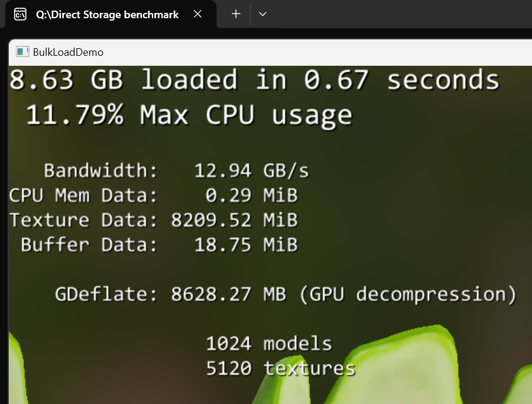The height and width of the screenshot is (404, 532).
Task: Click the 5120 textures count
Action: point(280,368)
